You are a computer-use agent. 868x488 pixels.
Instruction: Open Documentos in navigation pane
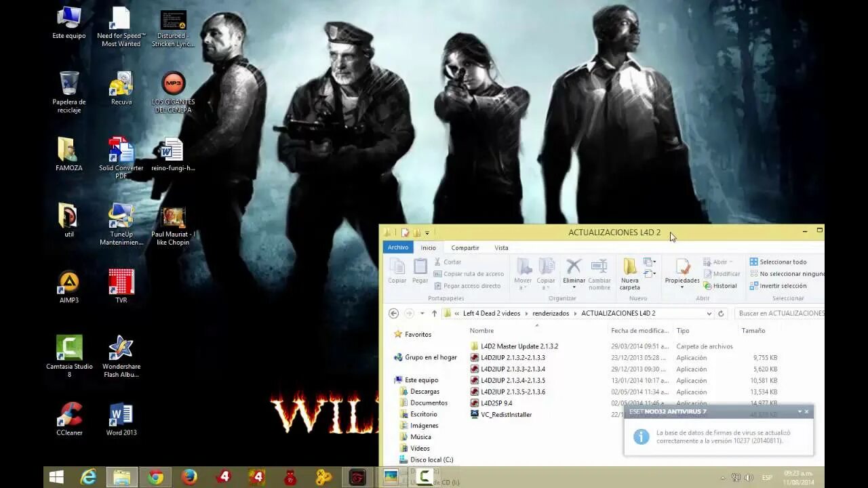(422, 403)
